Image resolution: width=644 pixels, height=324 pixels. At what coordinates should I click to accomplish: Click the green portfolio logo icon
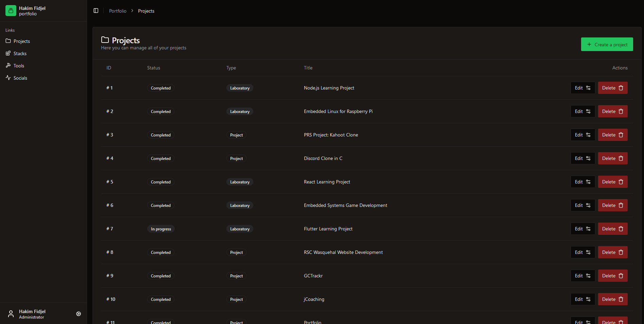point(11,11)
